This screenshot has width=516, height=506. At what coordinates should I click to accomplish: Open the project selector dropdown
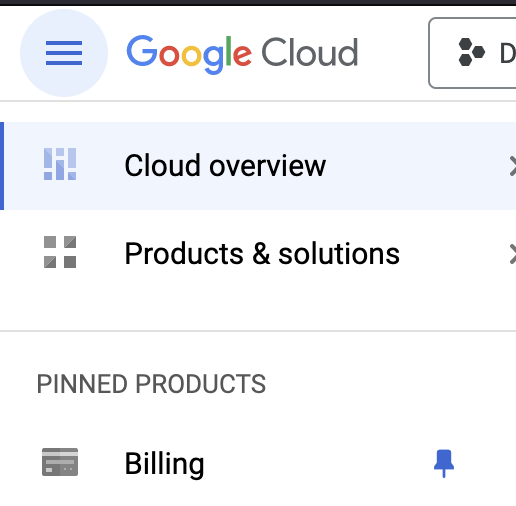472,53
